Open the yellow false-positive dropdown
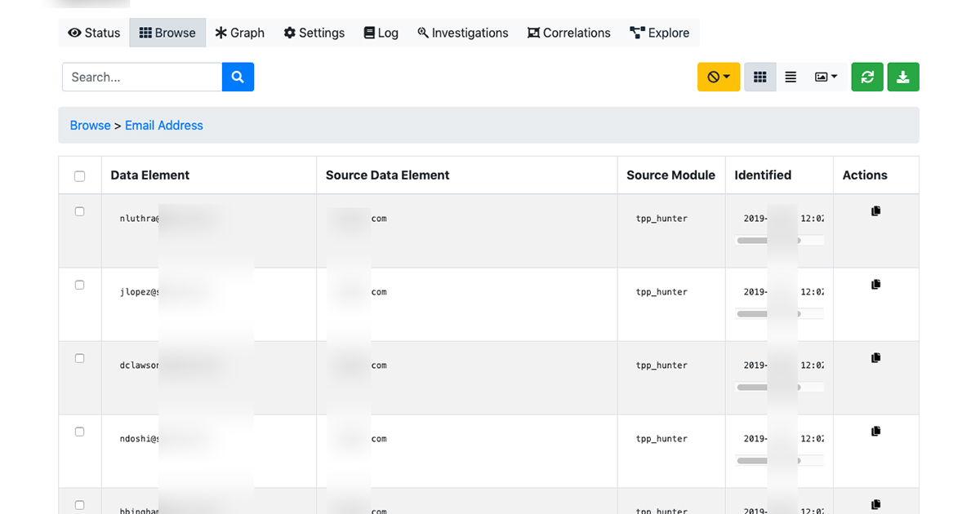Image resolution: width=980 pixels, height=514 pixels. [x=719, y=77]
